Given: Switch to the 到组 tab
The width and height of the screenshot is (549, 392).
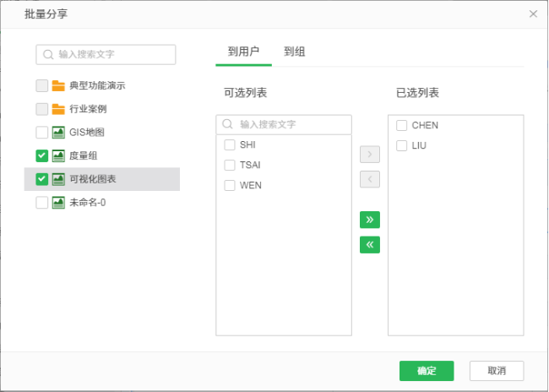Looking at the screenshot, I should pos(294,52).
